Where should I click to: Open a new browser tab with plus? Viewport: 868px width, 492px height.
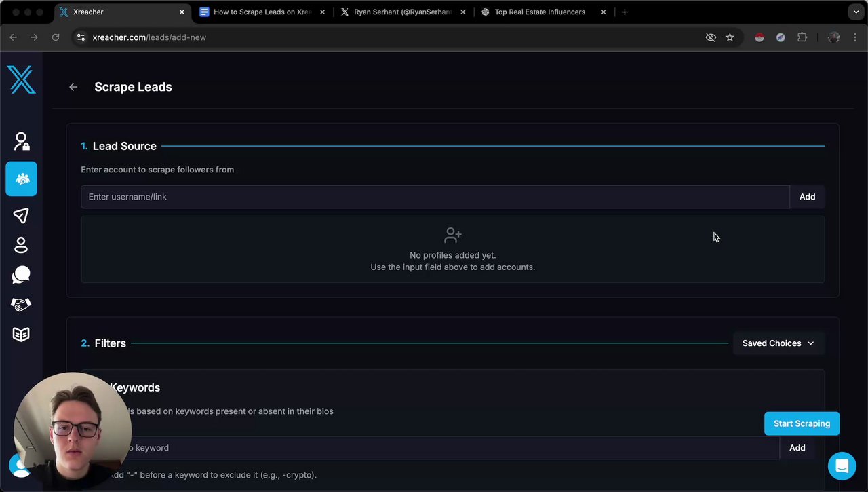pyautogui.click(x=625, y=12)
